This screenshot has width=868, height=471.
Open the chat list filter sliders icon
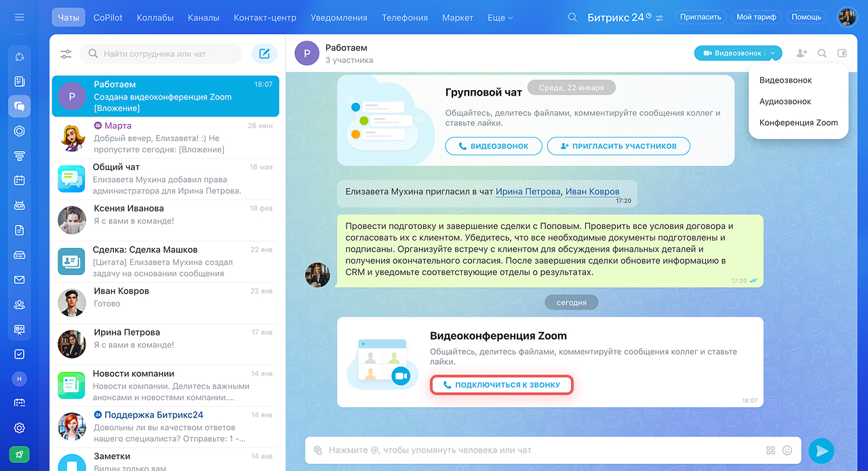[66, 54]
